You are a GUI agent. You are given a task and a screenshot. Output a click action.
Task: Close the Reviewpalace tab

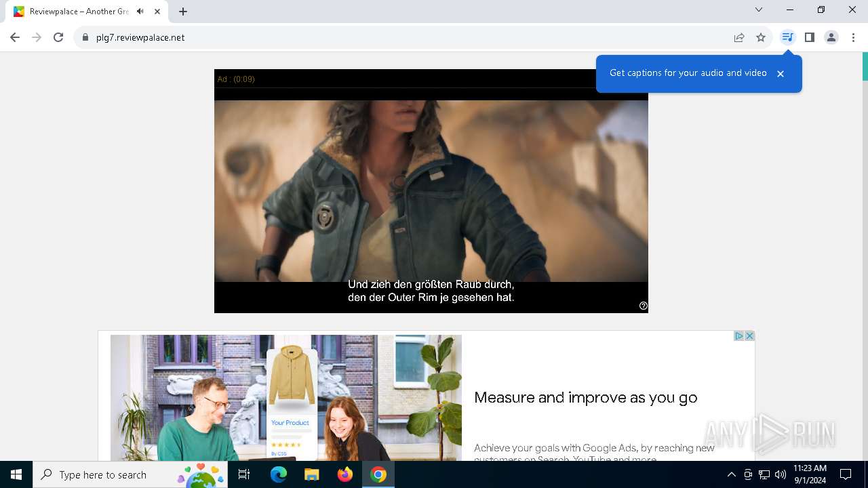(157, 12)
